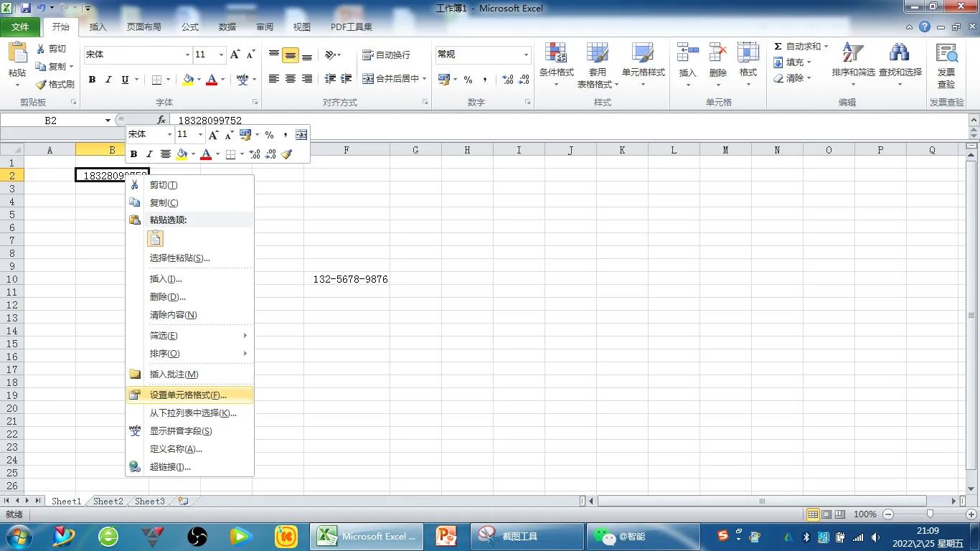The width and height of the screenshot is (980, 551).
Task: Open the File (文件) tab
Action: [21, 27]
